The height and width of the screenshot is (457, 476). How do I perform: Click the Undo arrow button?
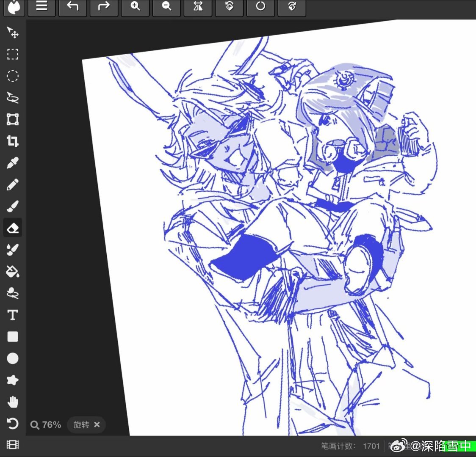click(72, 7)
